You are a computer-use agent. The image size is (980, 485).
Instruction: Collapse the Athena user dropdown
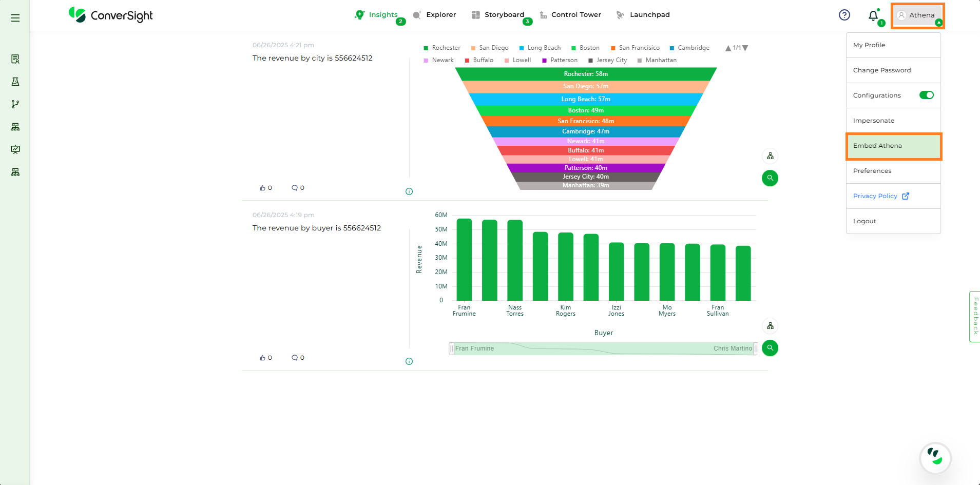(x=917, y=15)
